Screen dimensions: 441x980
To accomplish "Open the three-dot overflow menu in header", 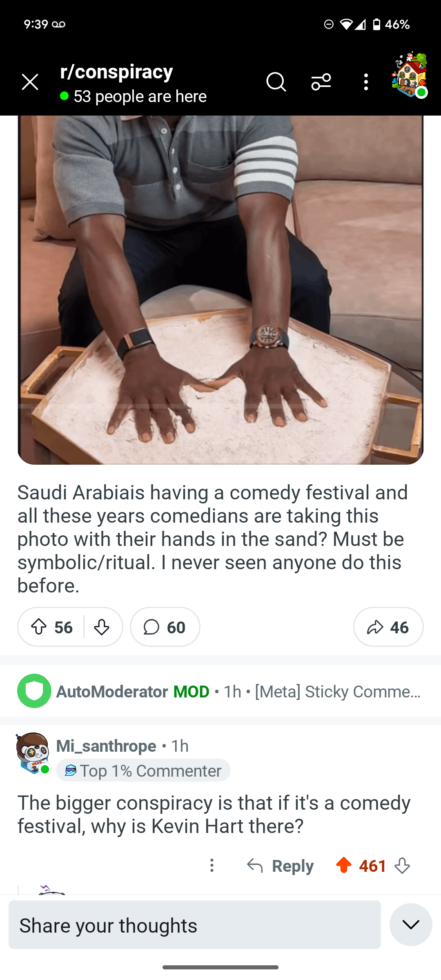I will coord(366,82).
